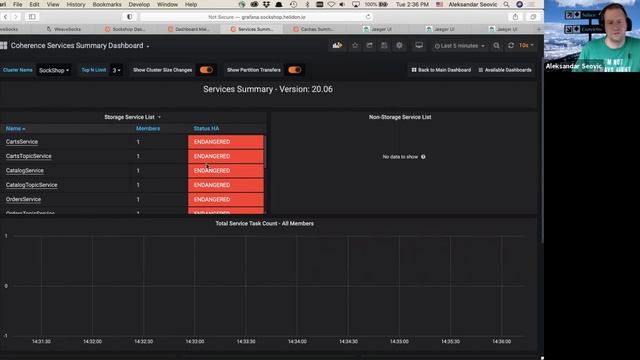Click the No data info icon

click(x=423, y=157)
